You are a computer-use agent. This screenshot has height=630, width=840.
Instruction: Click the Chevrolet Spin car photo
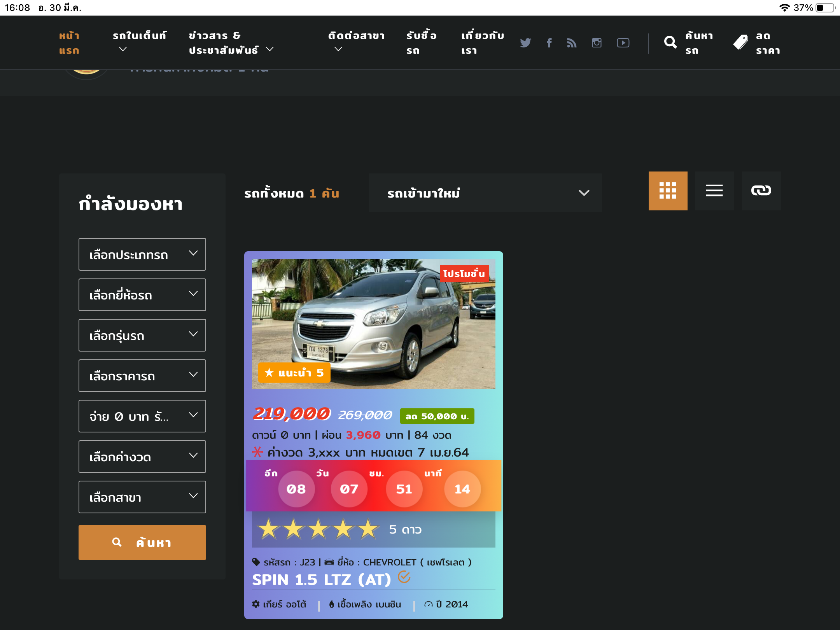coord(373,324)
